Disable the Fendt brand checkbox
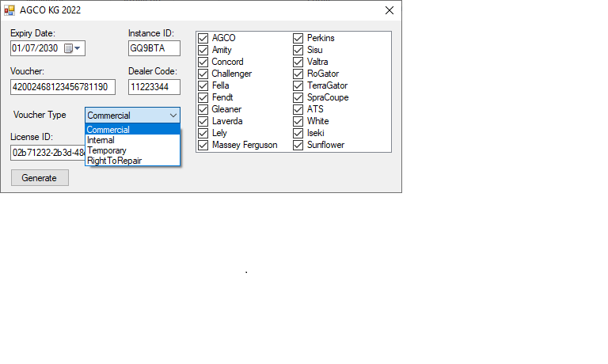The image size is (608, 364). point(203,97)
